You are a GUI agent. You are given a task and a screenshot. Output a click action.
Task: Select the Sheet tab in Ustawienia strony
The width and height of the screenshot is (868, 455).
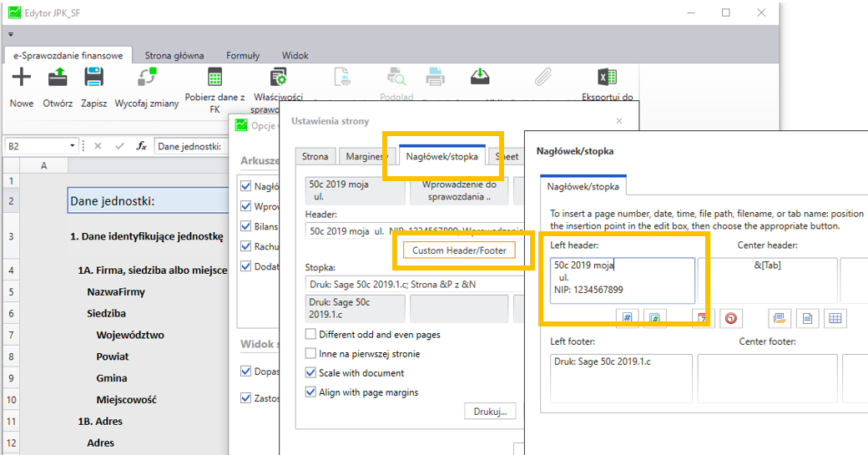[x=507, y=157]
